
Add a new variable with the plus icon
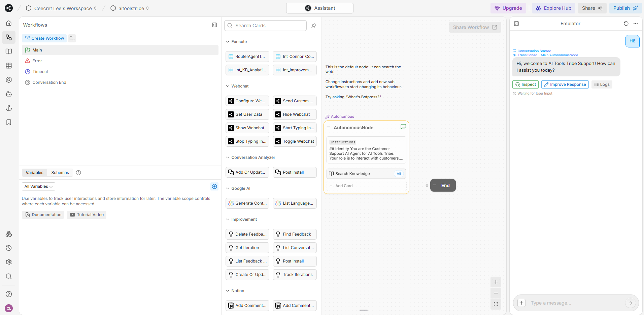coord(214,186)
